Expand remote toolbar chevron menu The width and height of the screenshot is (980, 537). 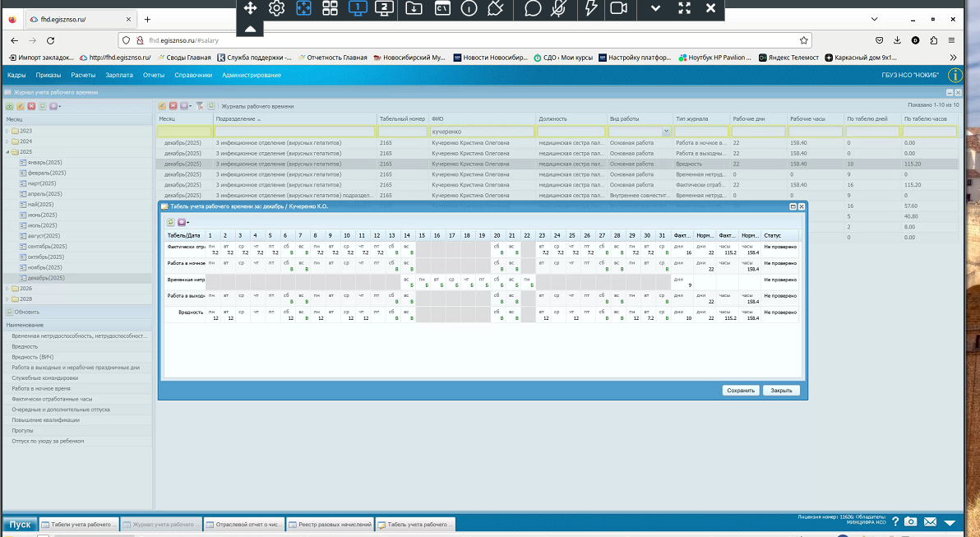(x=655, y=8)
